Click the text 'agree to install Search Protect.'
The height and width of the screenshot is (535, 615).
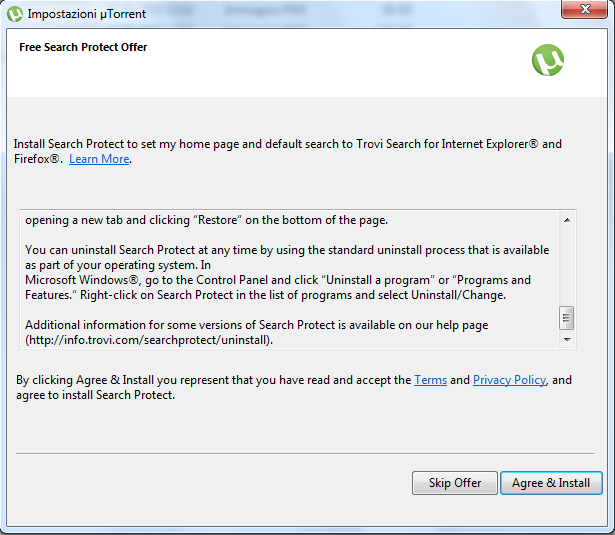(95, 395)
